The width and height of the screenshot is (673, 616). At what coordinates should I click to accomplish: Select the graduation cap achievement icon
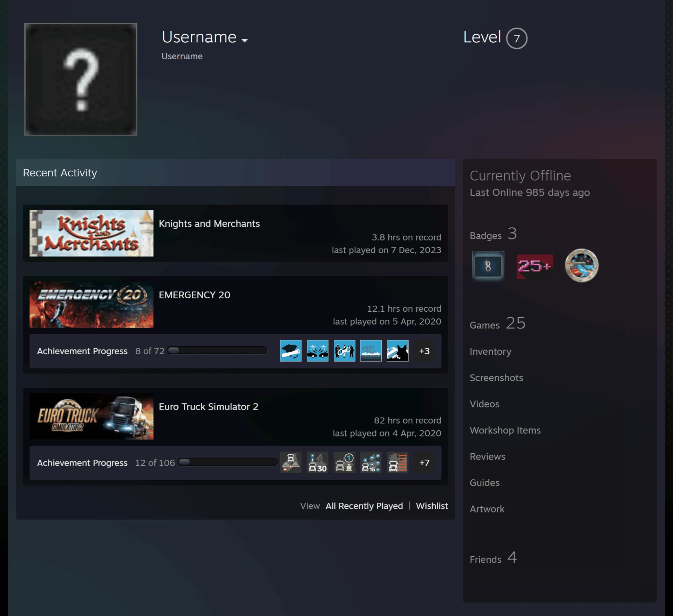(291, 351)
